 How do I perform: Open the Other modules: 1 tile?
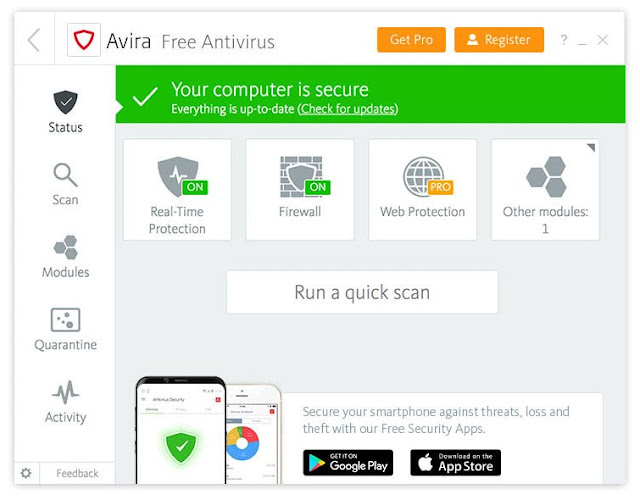coord(546,190)
